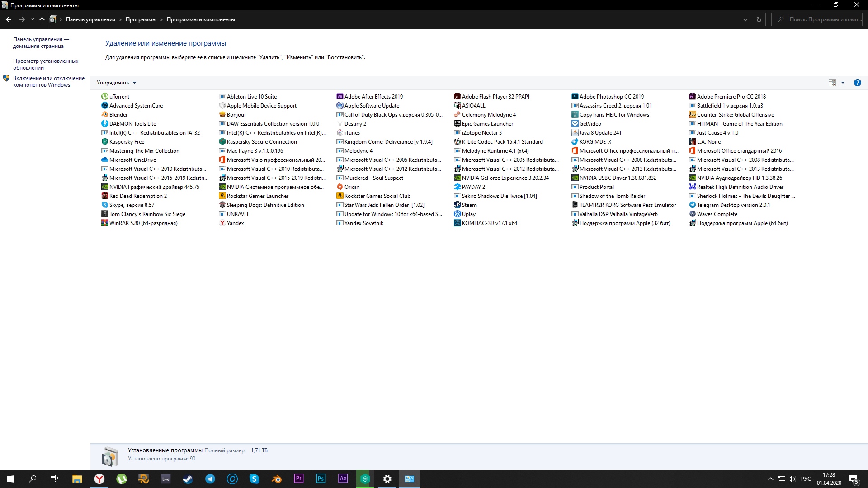Expand the address bar history dropdown

point(745,19)
